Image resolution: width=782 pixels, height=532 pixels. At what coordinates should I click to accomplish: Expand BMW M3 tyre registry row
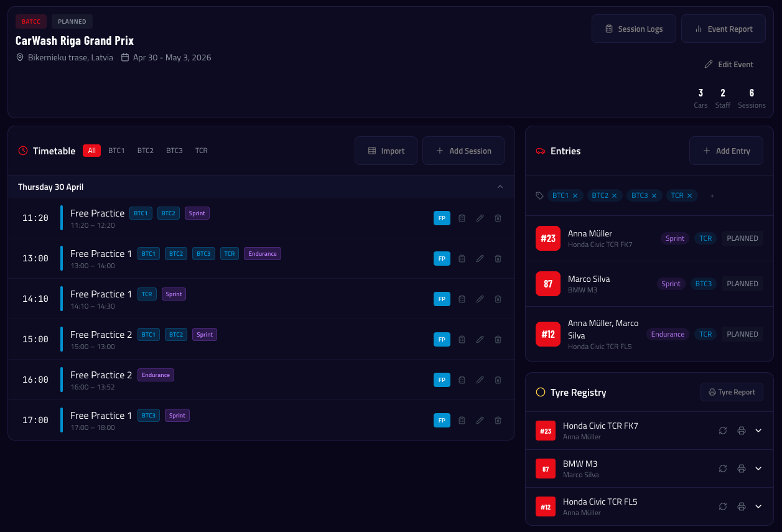pyautogui.click(x=758, y=469)
